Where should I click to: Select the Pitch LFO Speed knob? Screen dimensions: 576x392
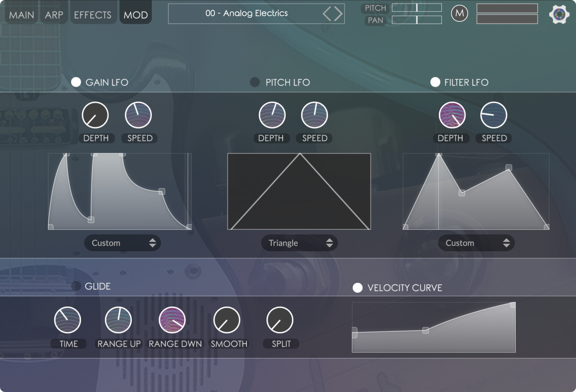pyautogui.click(x=314, y=116)
